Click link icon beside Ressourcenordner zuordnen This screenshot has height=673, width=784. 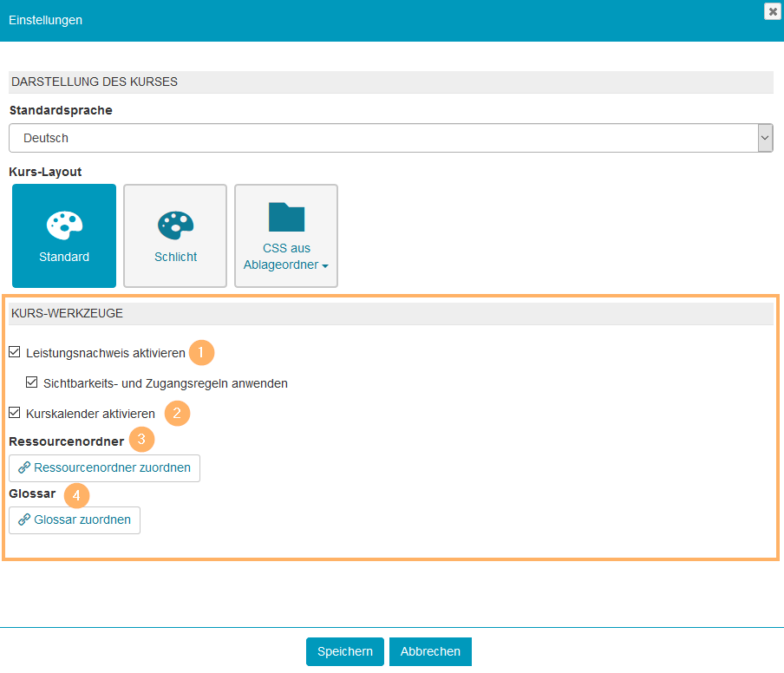[24, 468]
